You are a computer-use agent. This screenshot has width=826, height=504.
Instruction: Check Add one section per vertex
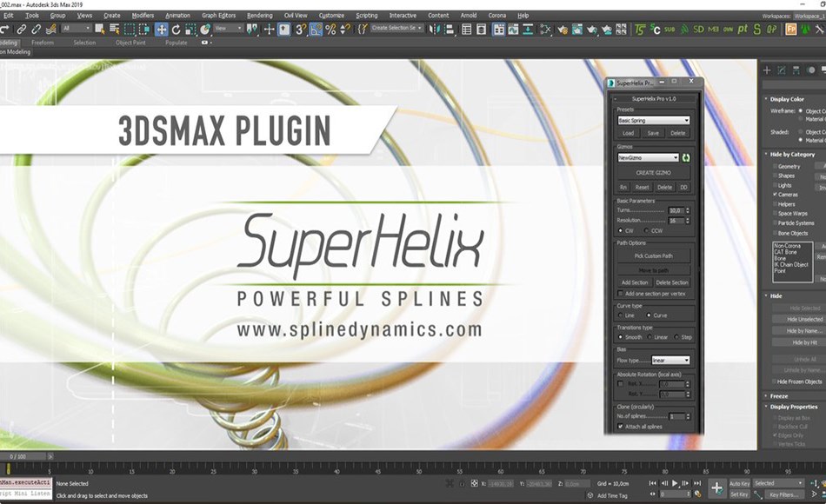[621, 292]
